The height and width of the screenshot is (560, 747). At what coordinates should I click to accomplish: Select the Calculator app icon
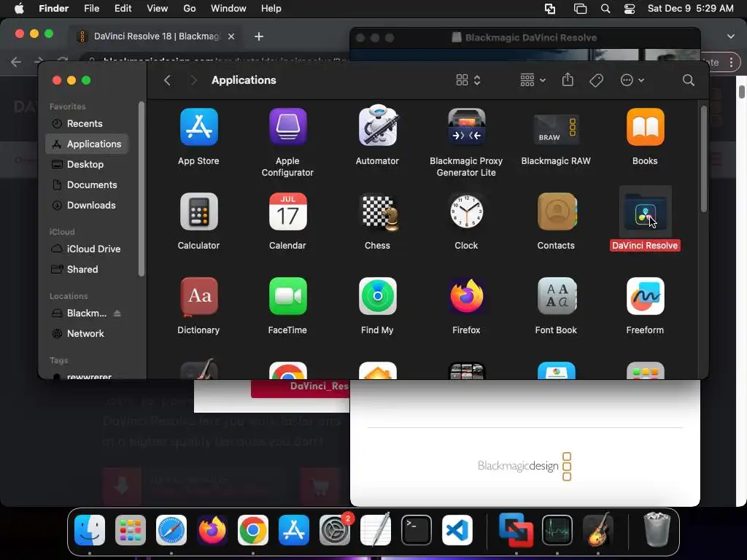coord(198,211)
